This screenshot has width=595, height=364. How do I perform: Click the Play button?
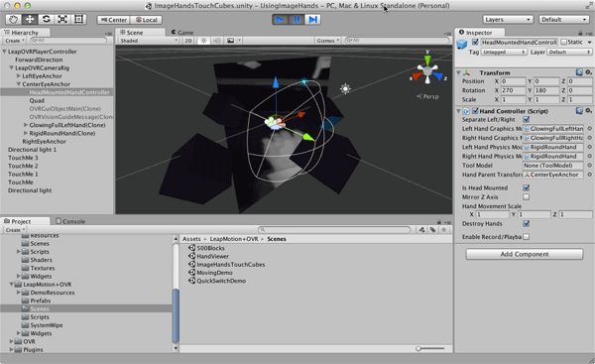point(280,20)
